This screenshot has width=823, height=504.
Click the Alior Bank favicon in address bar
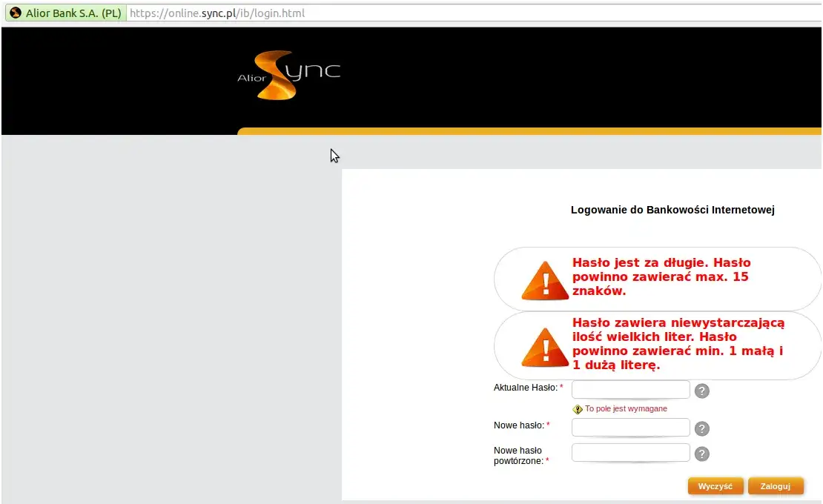[x=15, y=13]
